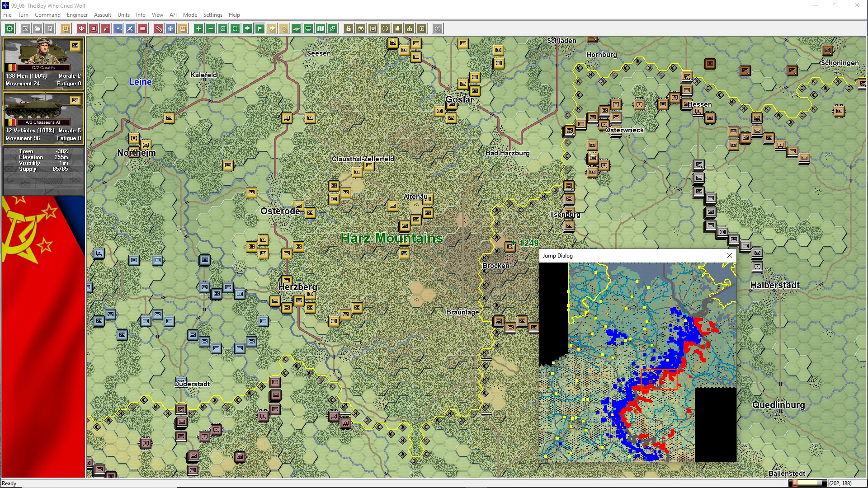Image resolution: width=868 pixels, height=488 pixels.
Task: Click the red list lines toolbar icon
Action: point(142,29)
